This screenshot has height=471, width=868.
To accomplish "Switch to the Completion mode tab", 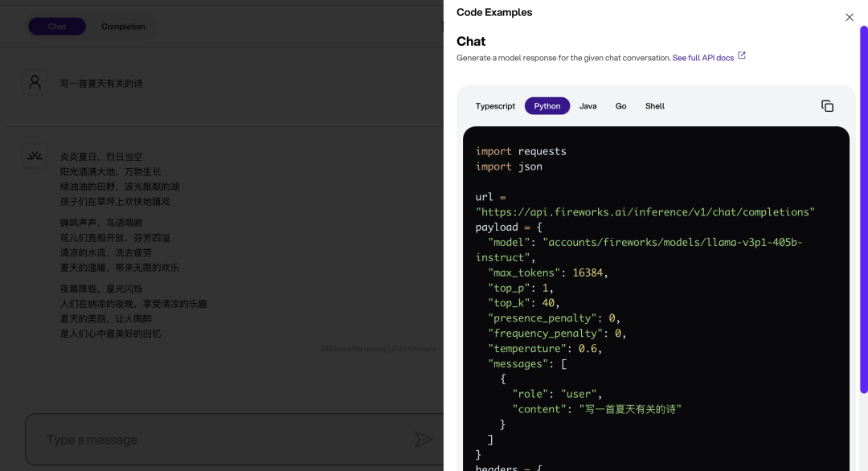I will click(x=123, y=27).
